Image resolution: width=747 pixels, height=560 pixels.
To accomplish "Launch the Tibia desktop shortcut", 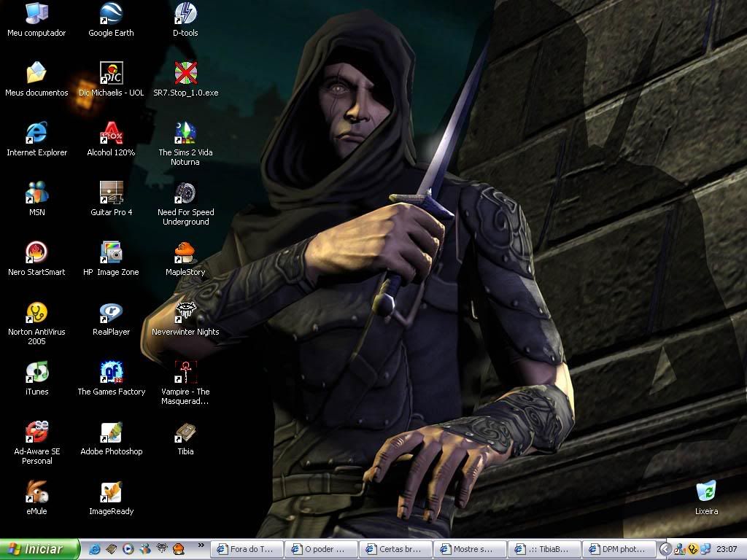I will (185, 438).
